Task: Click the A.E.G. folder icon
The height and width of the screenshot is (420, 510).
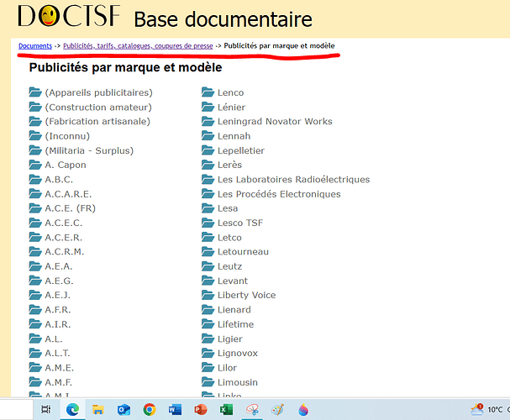Action: pyautogui.click(x=35, y=281)
